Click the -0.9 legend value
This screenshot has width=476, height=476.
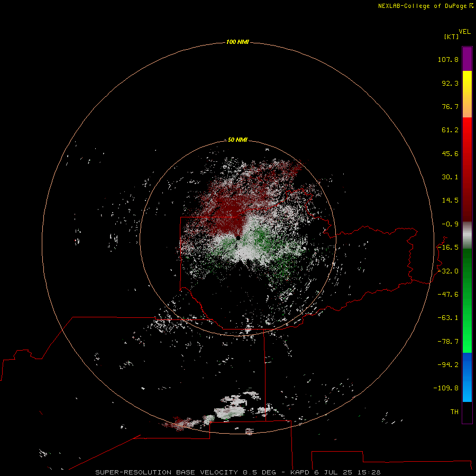(x=450, y=224)
